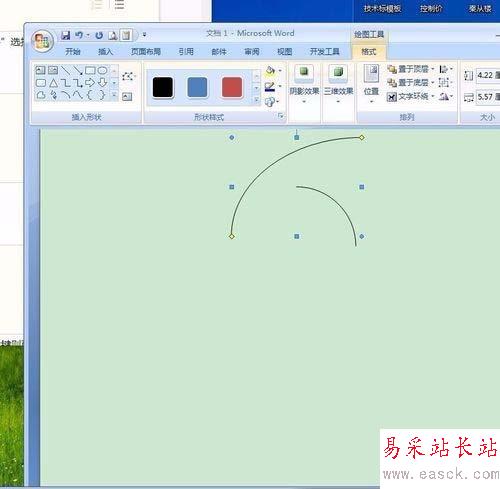Choose the straight line shape
Screen dimensions: 500x489
(x=65, y=70)
